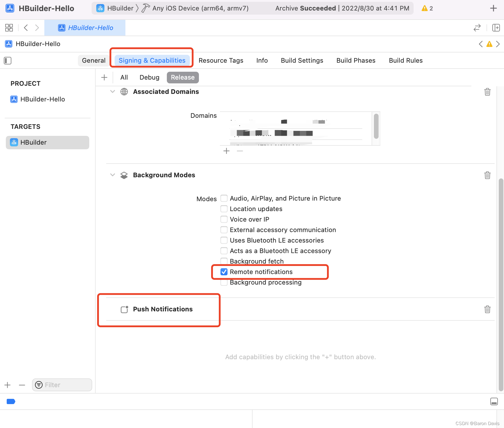This screenshot has height=428, width=504.
Task: Go forward in editor history
Action: click(37, 28)
